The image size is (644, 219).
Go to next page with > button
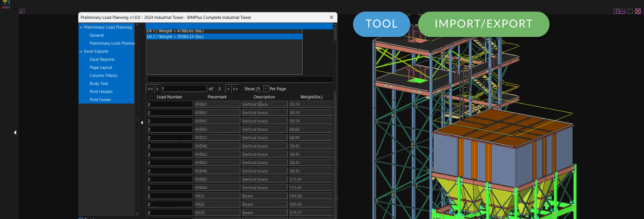click(x=228, y=89)
